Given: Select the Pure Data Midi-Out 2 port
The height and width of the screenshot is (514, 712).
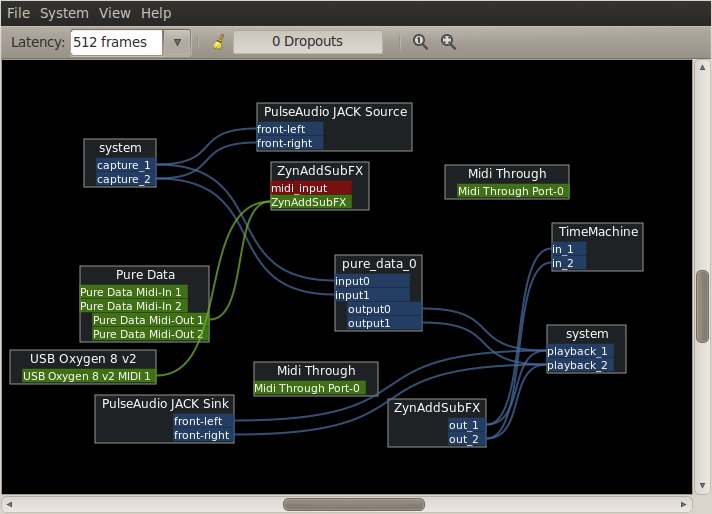Looking at the screenshot, I should 150,334.
